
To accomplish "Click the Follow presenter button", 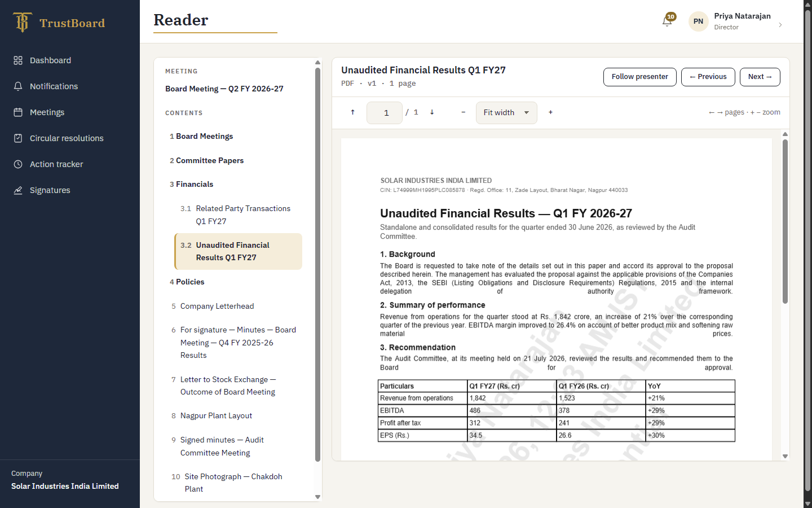I will pos(639,77).
